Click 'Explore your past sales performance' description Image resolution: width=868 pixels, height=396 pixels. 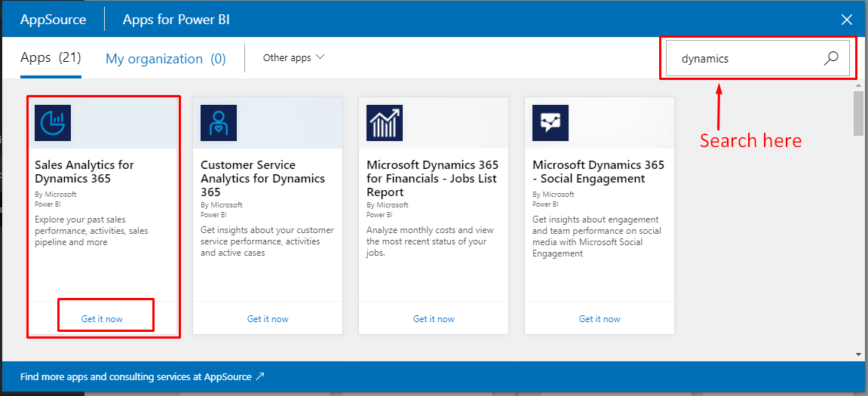91,230
